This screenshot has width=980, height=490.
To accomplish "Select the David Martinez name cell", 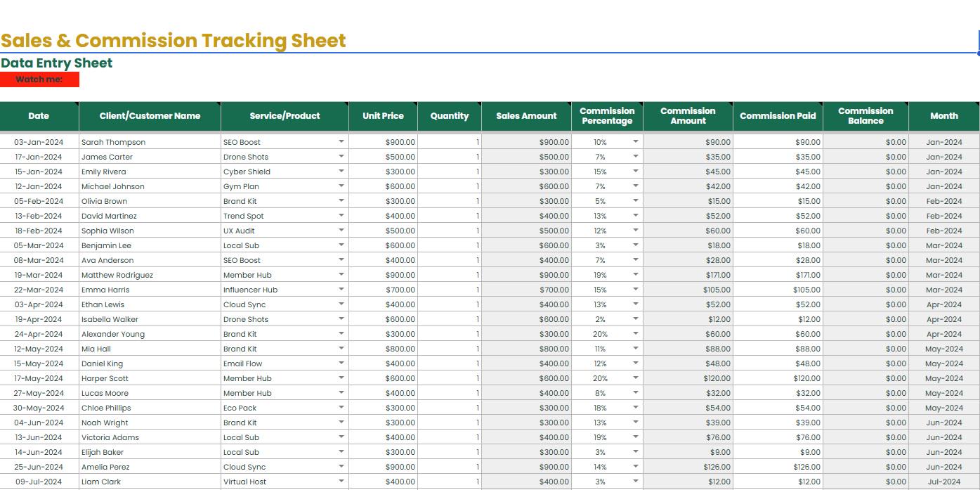I will tap(150, 216).
